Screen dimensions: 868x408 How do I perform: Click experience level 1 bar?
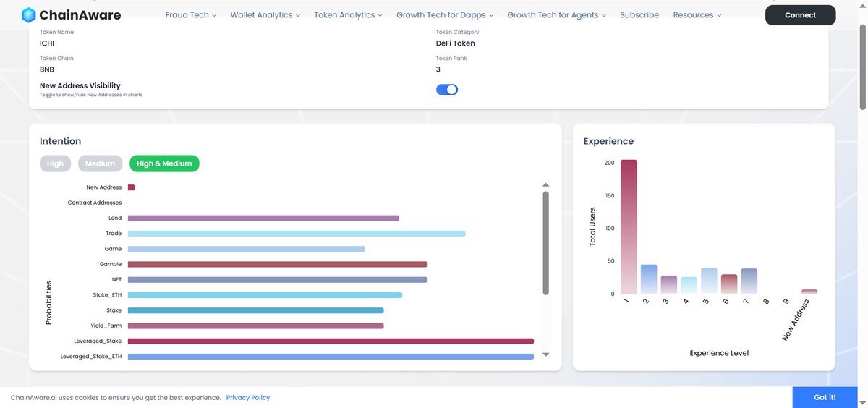coord(629,226)
